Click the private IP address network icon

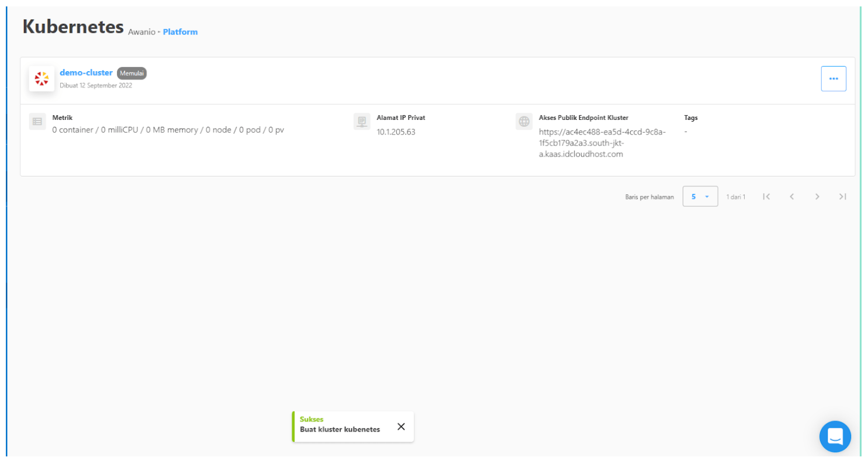(x=362, y=122)
